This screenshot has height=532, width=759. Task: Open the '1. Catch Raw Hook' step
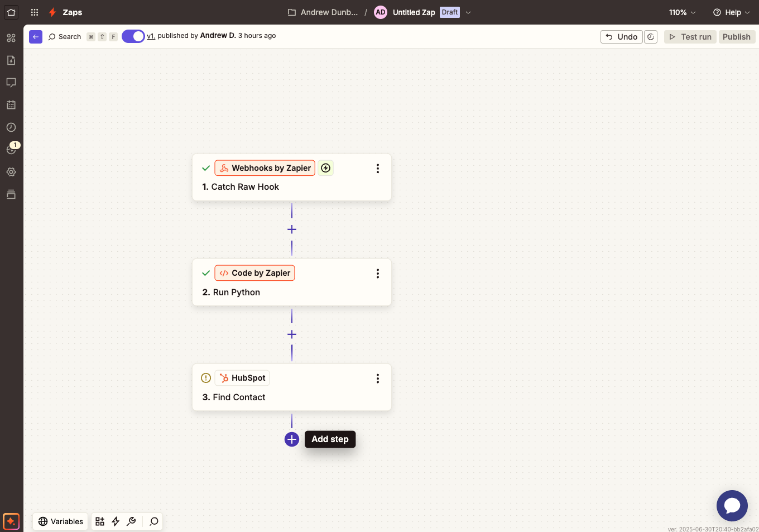point(292,178)
